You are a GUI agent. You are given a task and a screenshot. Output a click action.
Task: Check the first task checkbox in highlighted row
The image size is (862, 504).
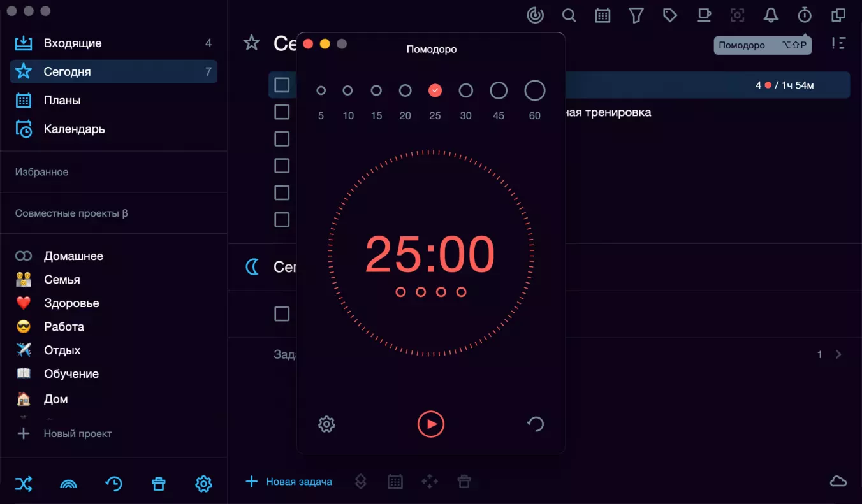click(x=282, y=85)
